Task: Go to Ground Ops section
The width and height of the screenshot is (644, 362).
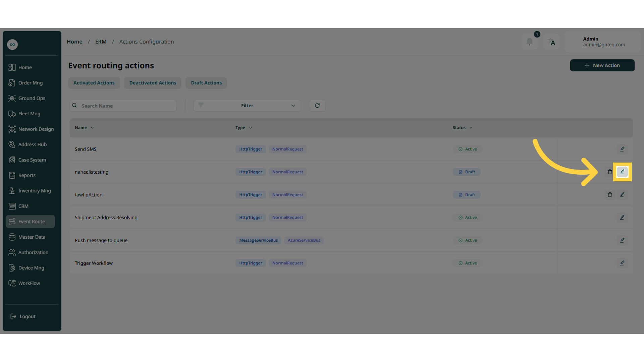Action: click(x=30, y=98)
